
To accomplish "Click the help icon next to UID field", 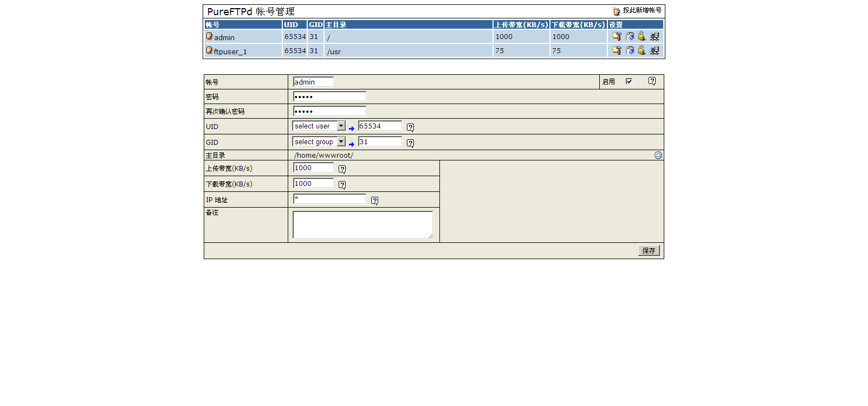I will [410, 127].
